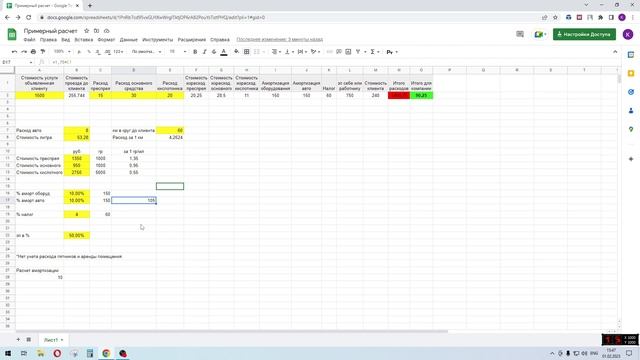Open the Keep notes side panel icon
Image resolution: width=640 pixels, height=360 pixels.
pos(631,73)
